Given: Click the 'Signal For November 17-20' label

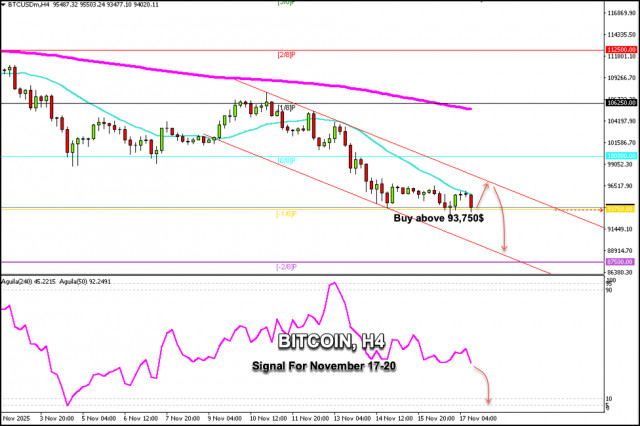Looking at the screenshot, I should click(x=324, y=366).
